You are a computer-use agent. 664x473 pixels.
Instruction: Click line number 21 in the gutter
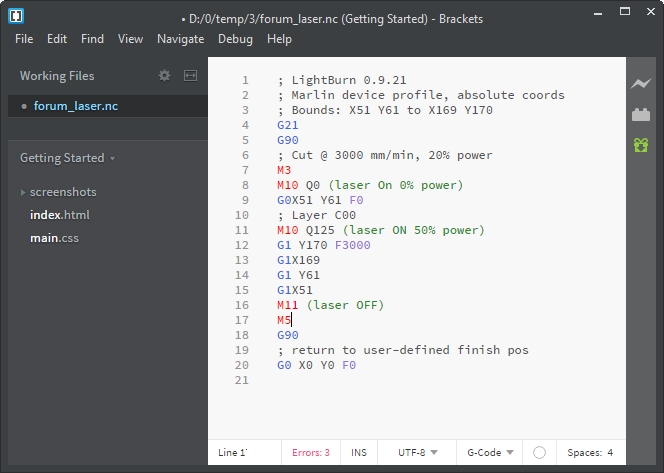(241, 380)
